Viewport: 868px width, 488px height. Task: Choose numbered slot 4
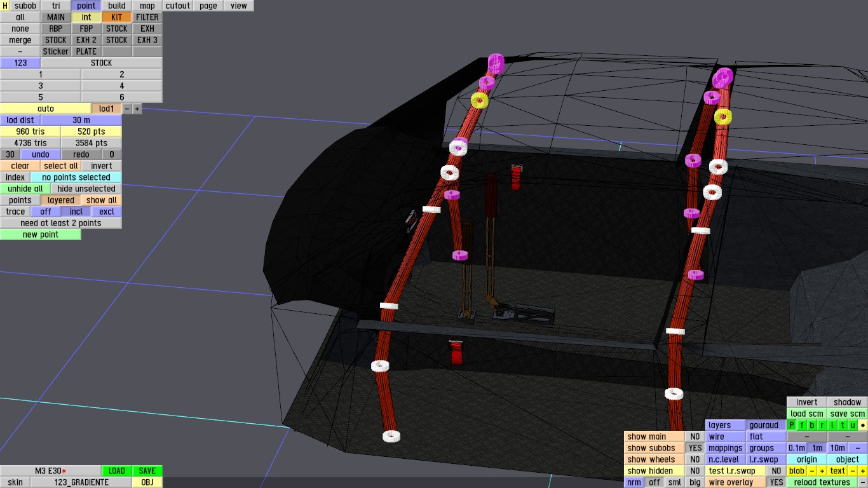pyautogui.click(x=122, y=86)
